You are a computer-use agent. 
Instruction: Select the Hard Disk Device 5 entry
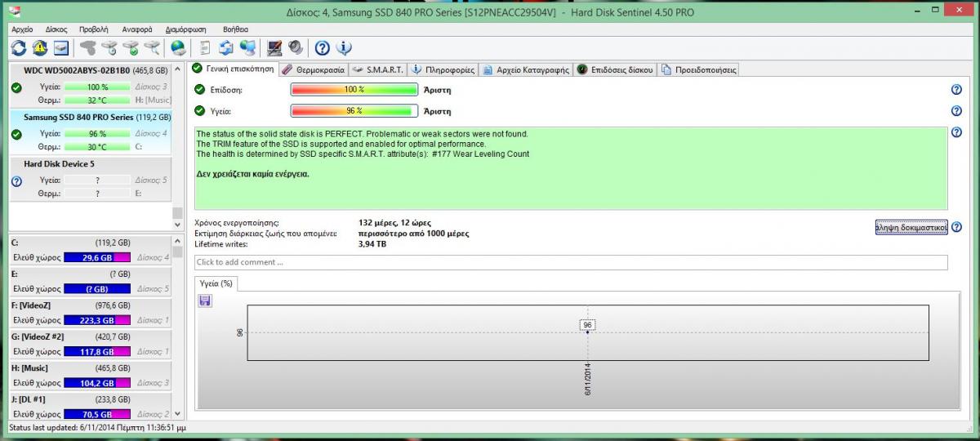tap(90, 179)
